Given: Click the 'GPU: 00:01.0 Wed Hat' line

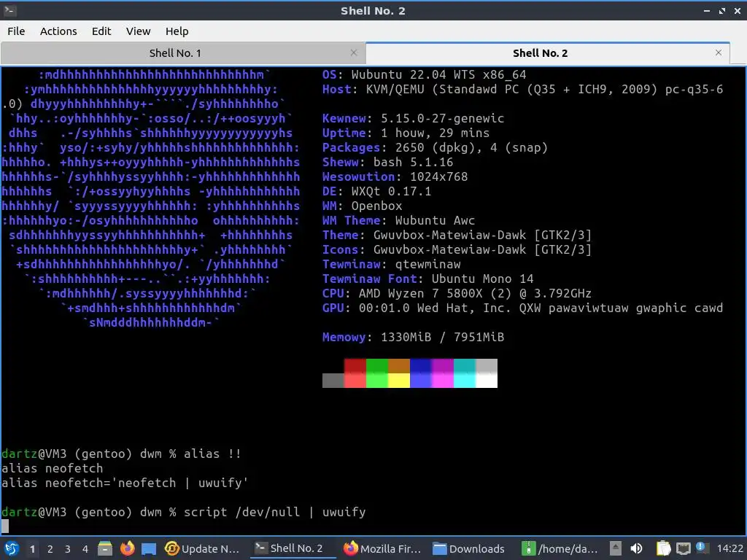Looking at the screenshot, I should [522, 308].
